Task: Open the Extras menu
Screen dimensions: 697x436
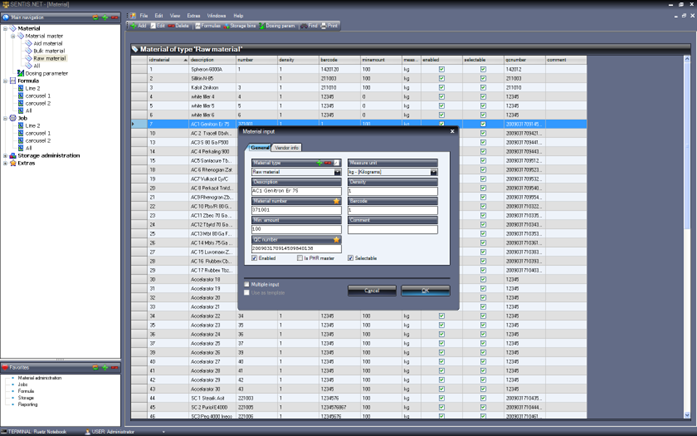Action: tap(193, 16)
